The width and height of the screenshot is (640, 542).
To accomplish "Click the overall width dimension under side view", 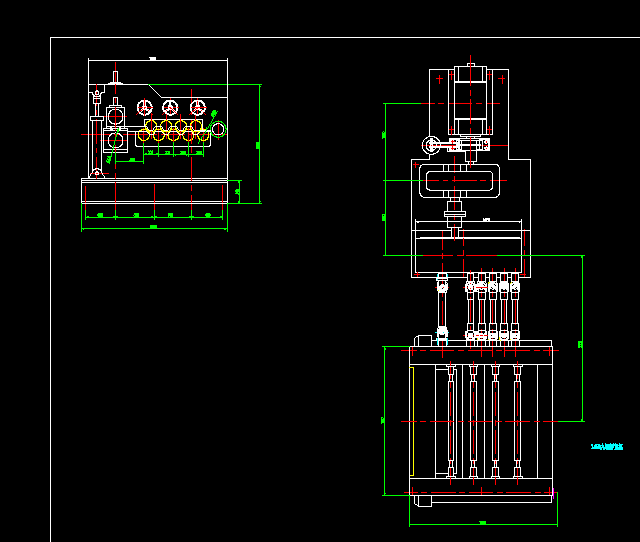I will (154, 228).
